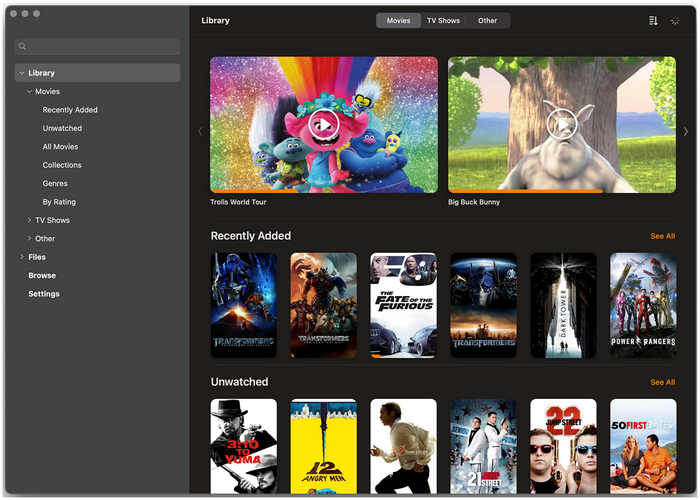Expand the TV Shows sidebar group
Screen dimensions: 700x500
coord(29,220)
